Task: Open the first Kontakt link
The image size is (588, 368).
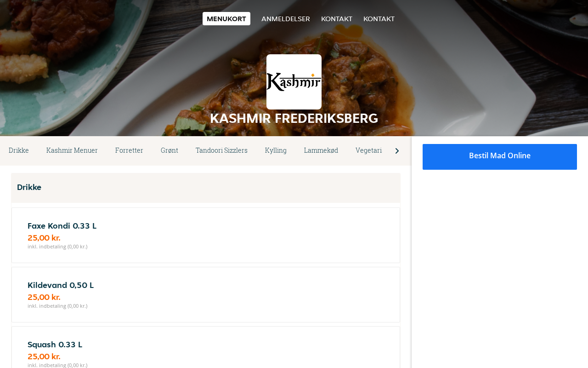Action: point(337,19)
